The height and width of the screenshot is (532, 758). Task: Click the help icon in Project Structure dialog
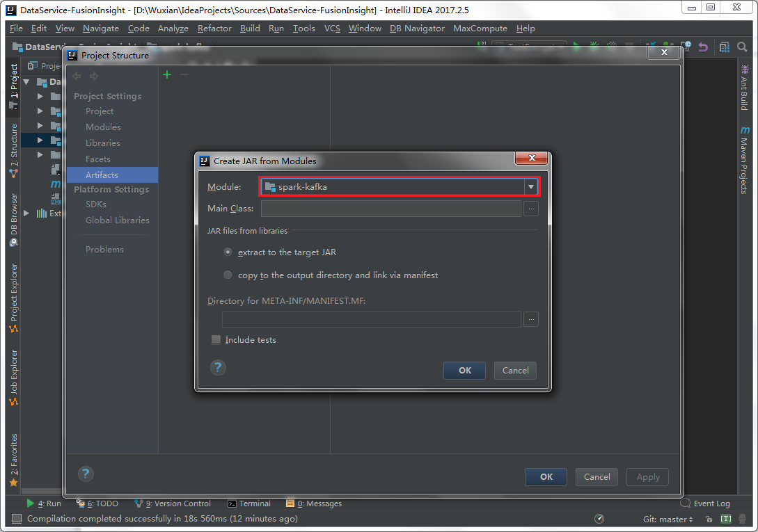86,474
